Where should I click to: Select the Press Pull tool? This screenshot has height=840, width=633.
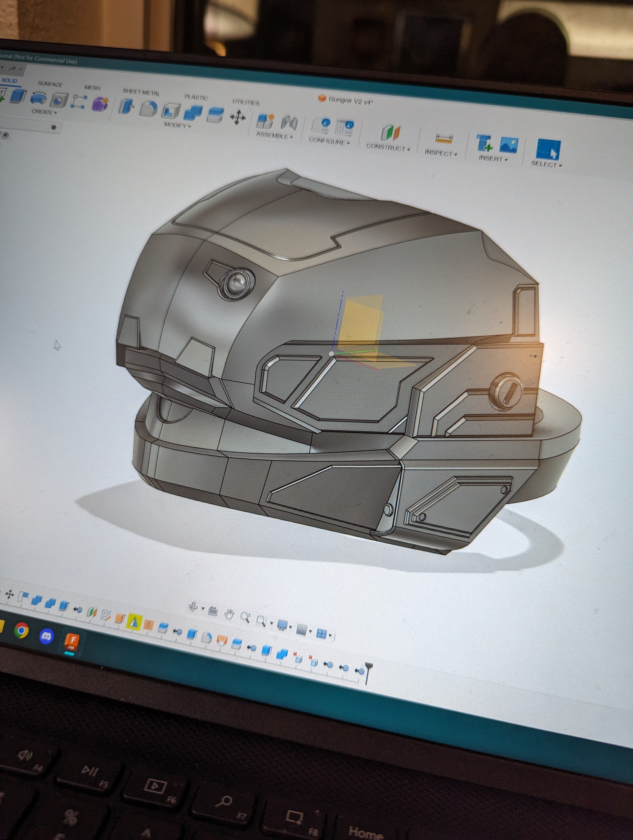[x=127, y=107]
